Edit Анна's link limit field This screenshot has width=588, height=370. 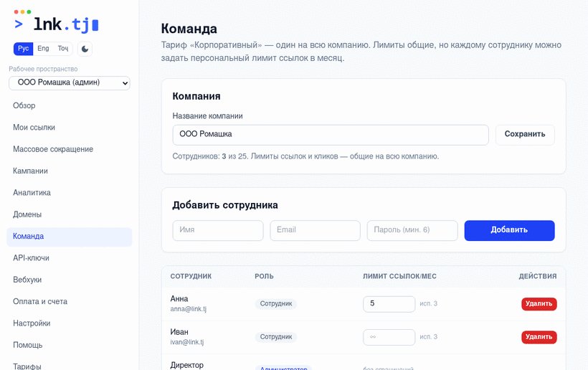pyautogui.click(x=389, y=303)
